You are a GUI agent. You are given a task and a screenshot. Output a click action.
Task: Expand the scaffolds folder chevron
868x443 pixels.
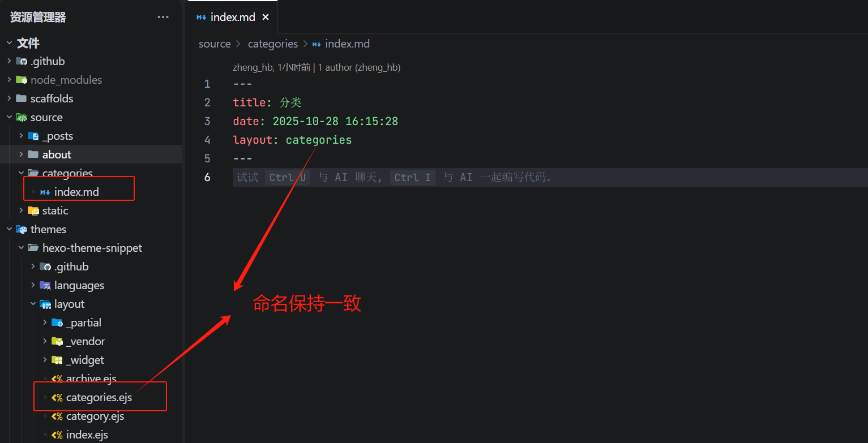pos(9,98)
